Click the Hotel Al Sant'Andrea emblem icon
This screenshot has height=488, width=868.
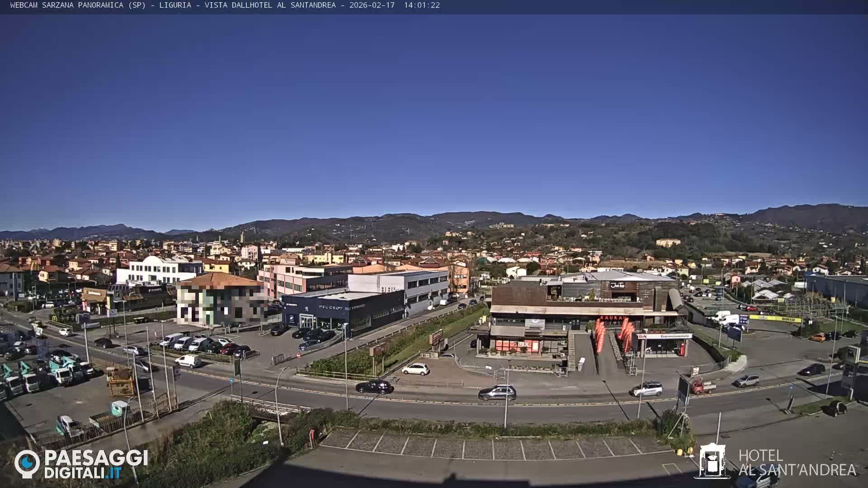(x=712, y=460)
